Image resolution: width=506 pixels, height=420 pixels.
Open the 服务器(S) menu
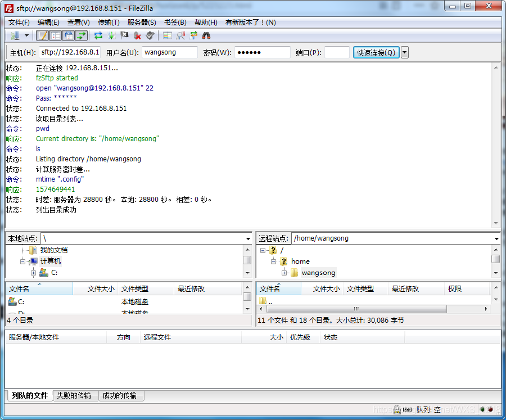click(x=142, y=22)
